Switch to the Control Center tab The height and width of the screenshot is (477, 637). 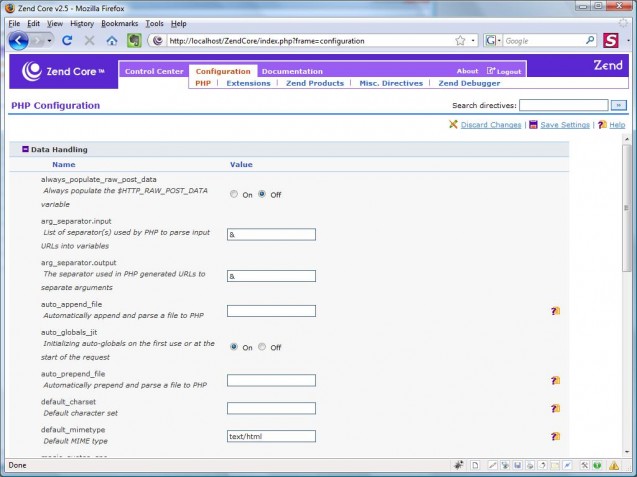(154, 71)
